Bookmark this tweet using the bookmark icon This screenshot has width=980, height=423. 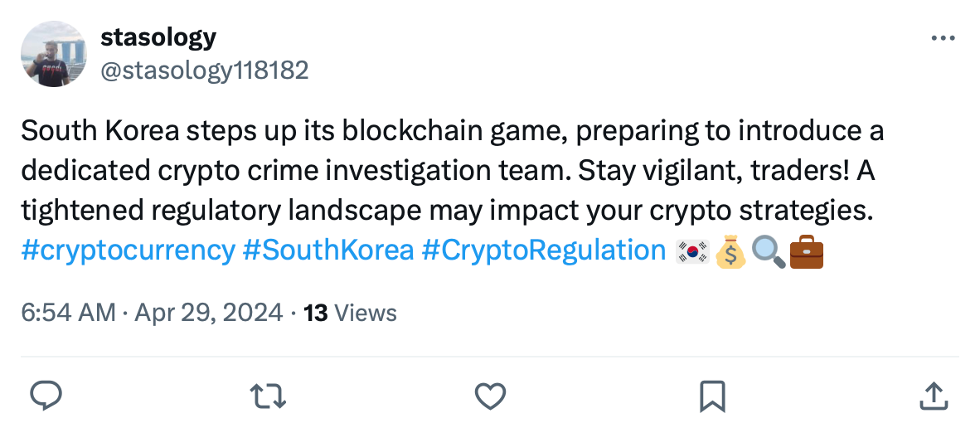coord(712,396)
